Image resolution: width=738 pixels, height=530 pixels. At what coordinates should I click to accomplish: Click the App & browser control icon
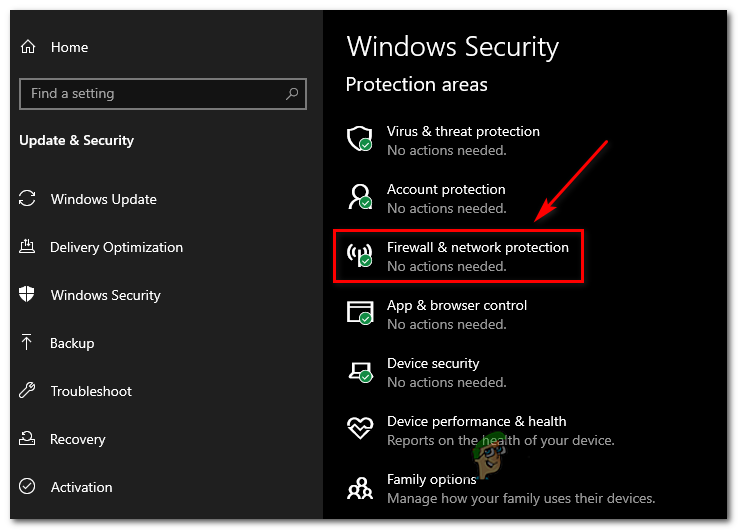tap(359, 313)
